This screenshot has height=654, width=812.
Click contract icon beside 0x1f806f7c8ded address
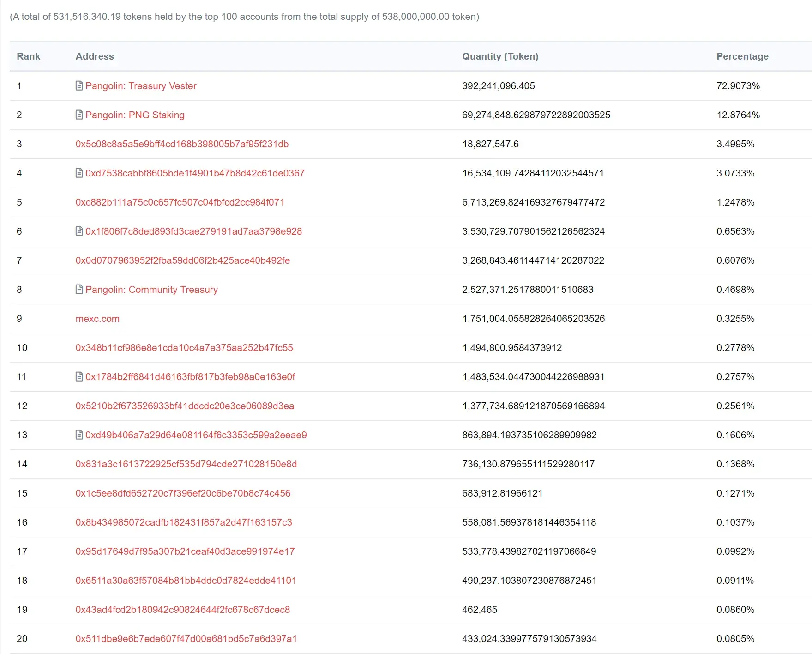(79, 231)
